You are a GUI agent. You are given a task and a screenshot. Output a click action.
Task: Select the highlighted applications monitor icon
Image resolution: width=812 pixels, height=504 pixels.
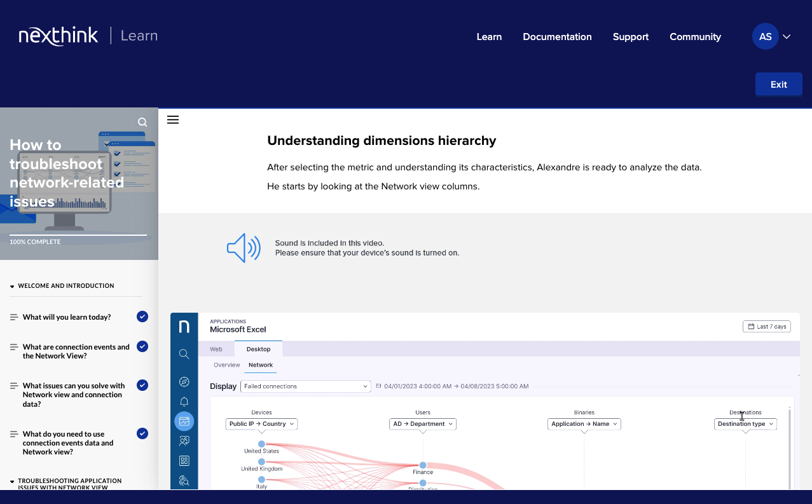point(184,421)
